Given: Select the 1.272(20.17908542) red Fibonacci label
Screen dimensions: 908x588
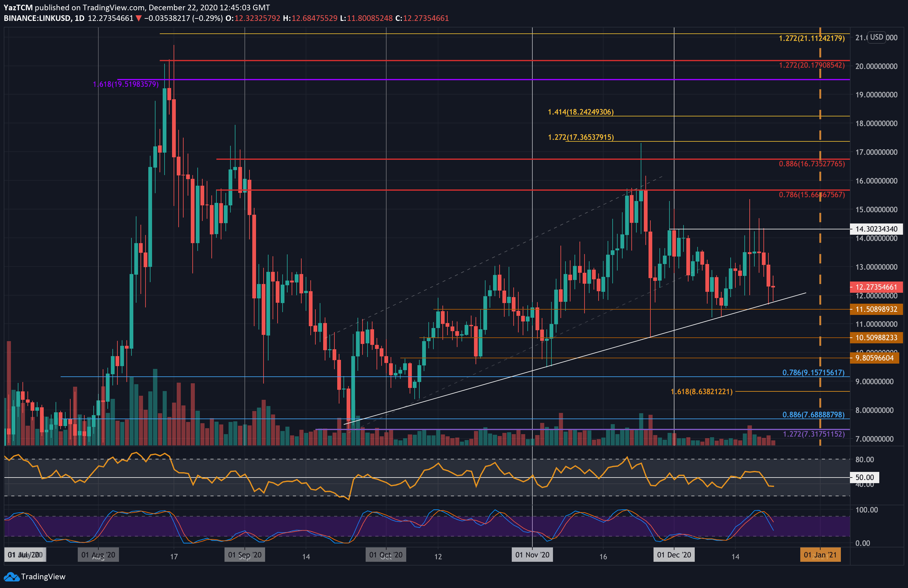Looking at the screenshot, I should 812,65.
